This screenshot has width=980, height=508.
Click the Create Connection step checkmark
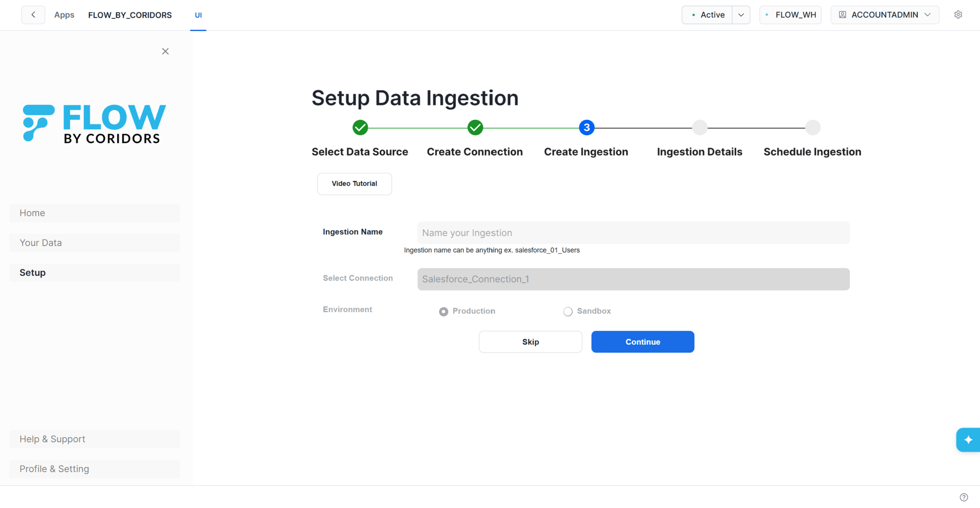click(475, 127)
